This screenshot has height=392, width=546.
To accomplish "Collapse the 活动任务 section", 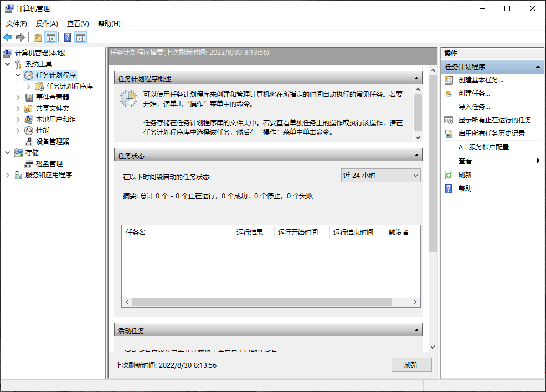I will click(x=416, y=330).
